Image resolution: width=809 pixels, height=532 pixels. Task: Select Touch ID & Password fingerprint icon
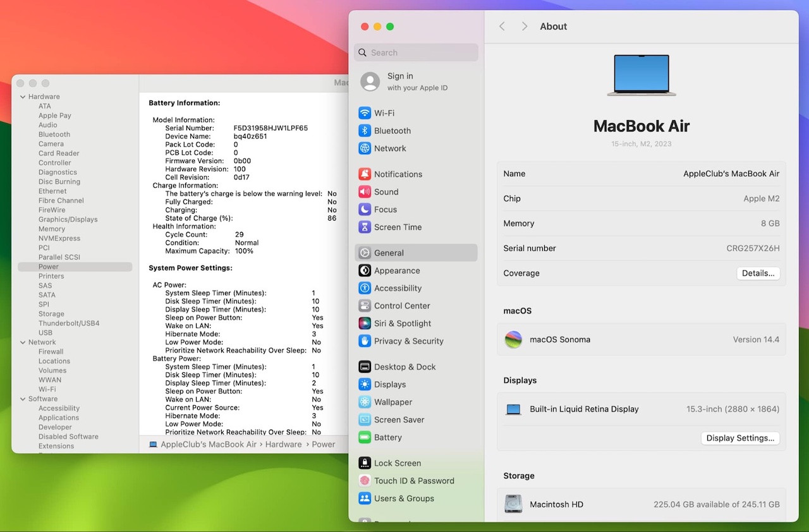pos(365,481)
